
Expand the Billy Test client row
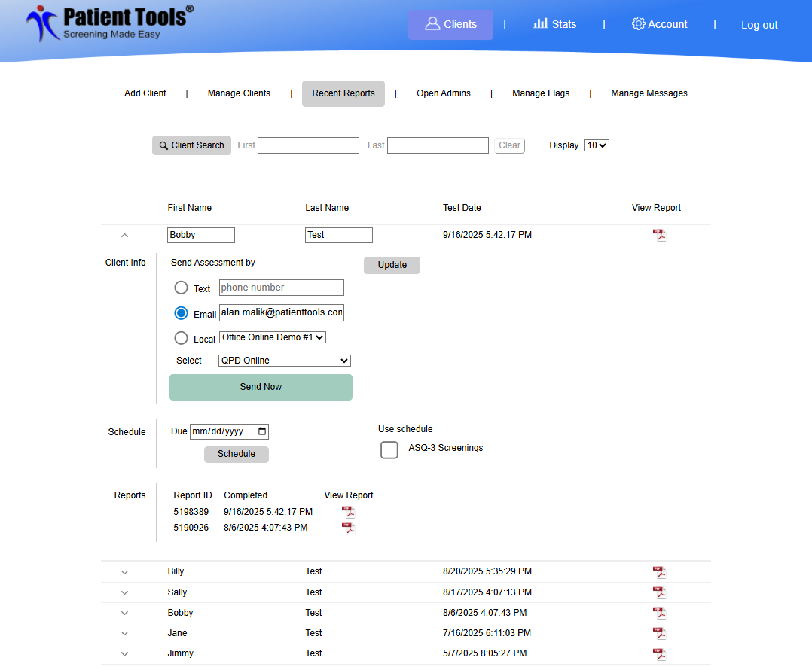(x=125, y=572)
